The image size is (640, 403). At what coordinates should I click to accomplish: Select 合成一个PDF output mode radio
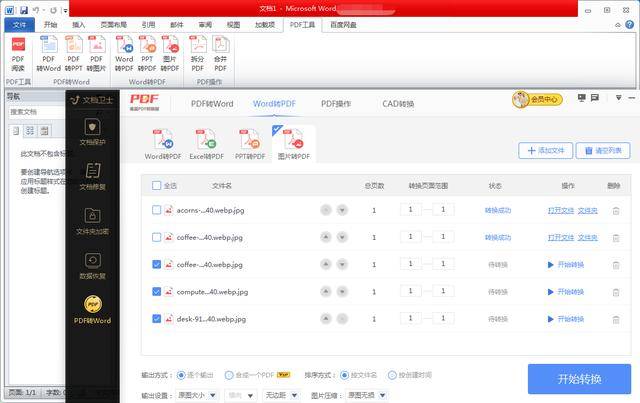229,375
